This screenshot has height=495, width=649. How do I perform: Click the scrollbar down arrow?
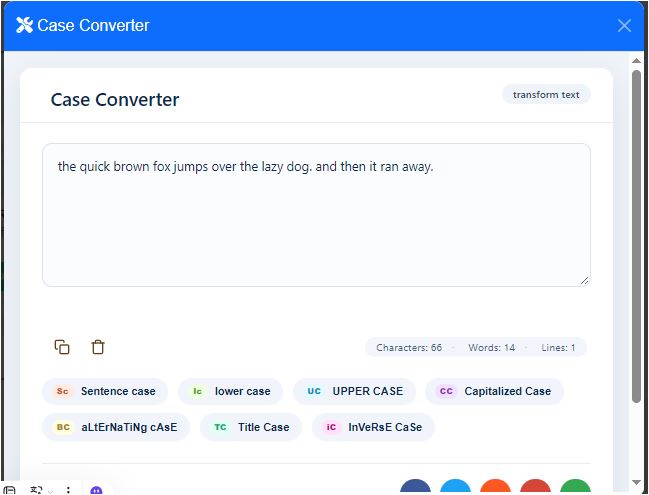pyautogui.click(x=636, y=482)
